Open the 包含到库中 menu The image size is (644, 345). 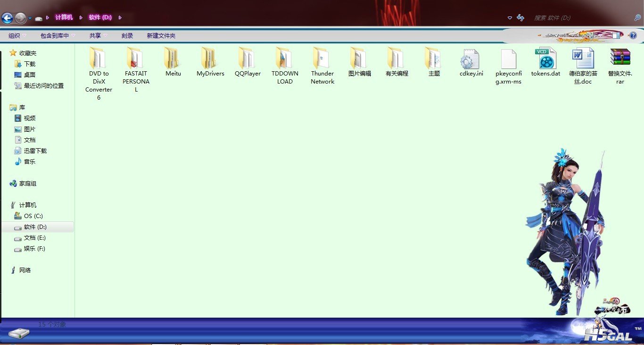pos(58,35)
